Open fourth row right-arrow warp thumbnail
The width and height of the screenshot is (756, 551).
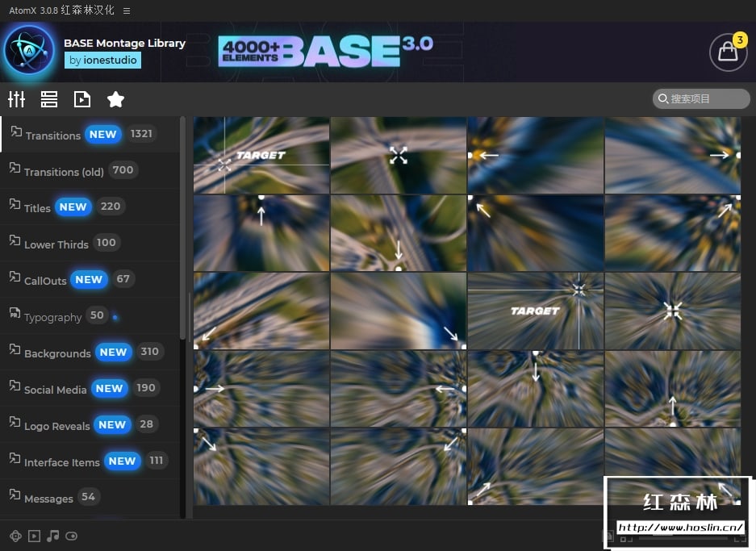click(261, 389)
